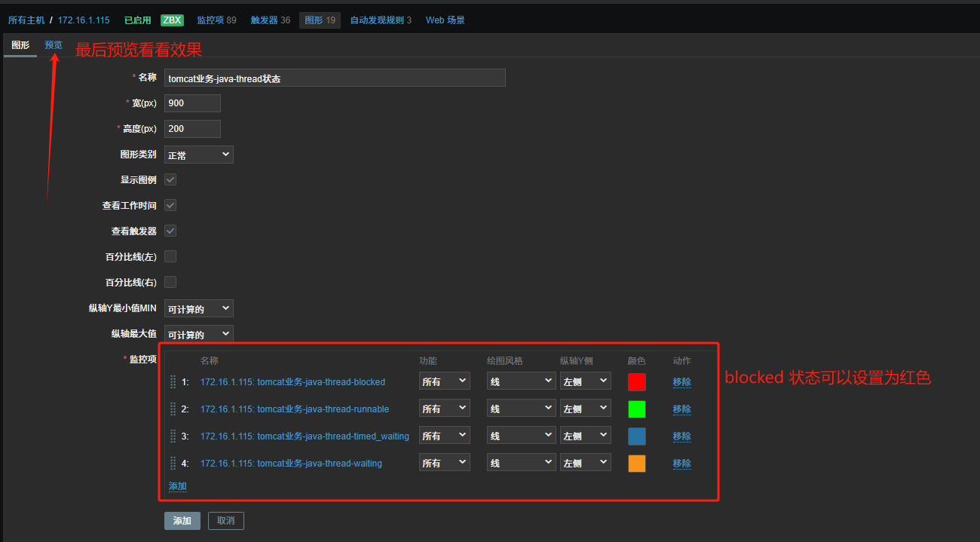Remove the java-thread-runnable item via 移除
The image size is (980, 542).
click(x=681, y=409)
